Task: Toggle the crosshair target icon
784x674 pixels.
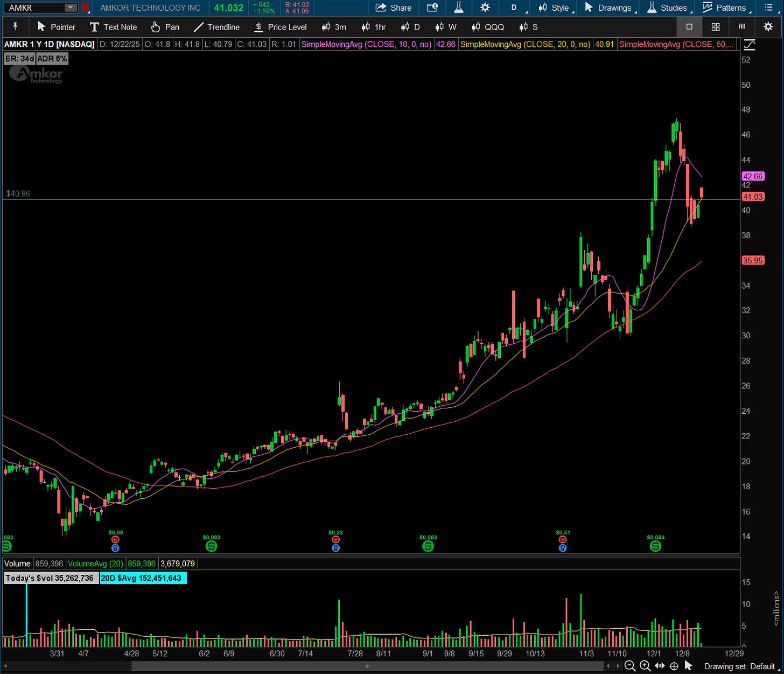Action: pos(674,666)
